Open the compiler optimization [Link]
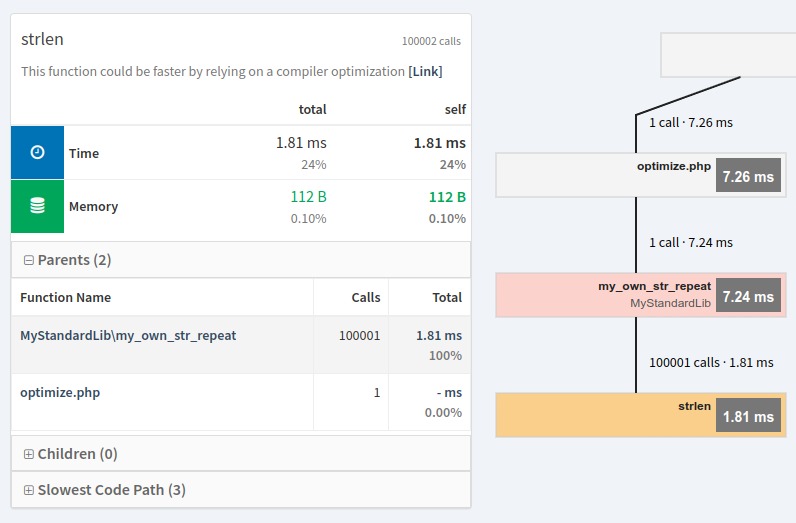The width and height of the screenshot is (796, 523). pyautogui.click(x=425, y=72)
